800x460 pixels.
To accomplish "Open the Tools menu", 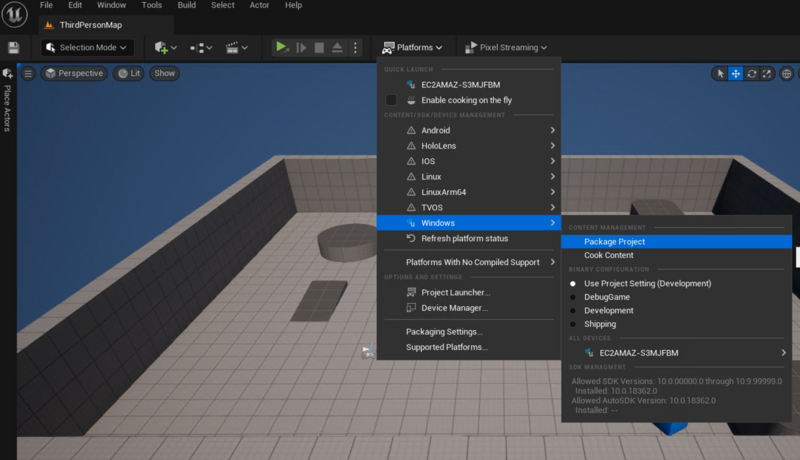I will pyautogui.click(x=152, y=5).
